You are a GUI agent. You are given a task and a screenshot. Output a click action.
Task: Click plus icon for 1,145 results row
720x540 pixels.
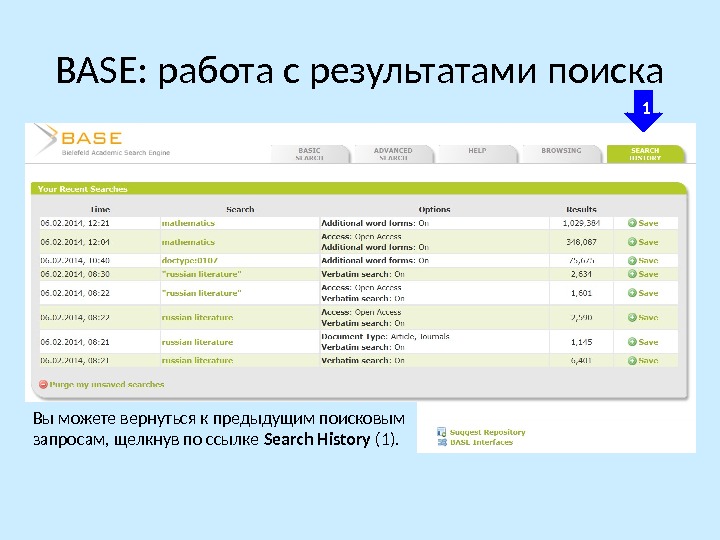tap(632, 342)
